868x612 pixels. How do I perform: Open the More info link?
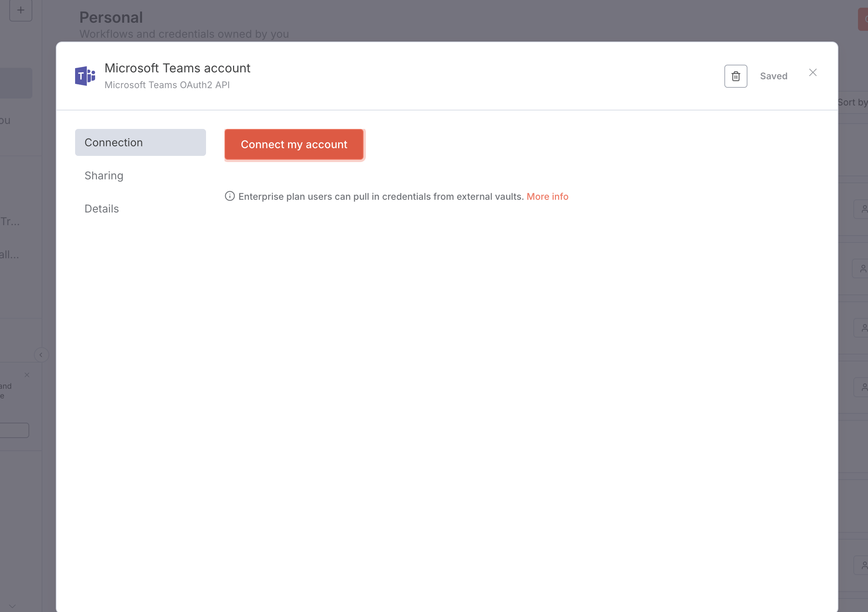click(547, 197)
